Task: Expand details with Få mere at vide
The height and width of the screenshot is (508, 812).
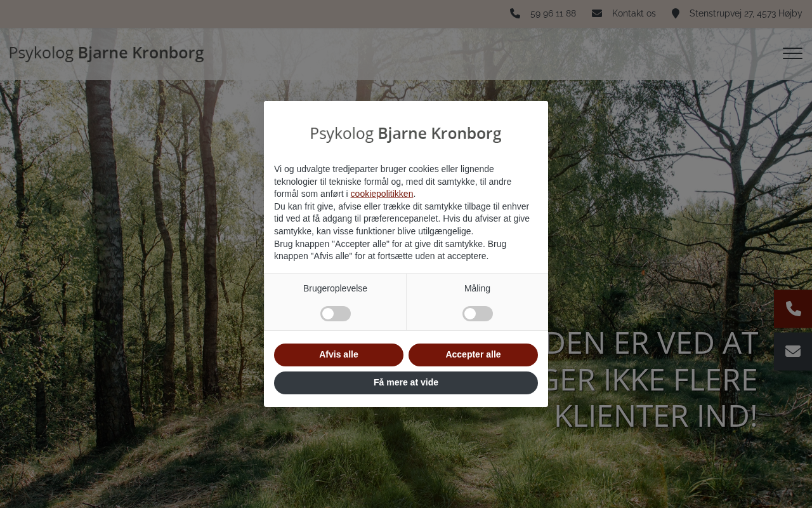Action: click(x=406, y=383)
